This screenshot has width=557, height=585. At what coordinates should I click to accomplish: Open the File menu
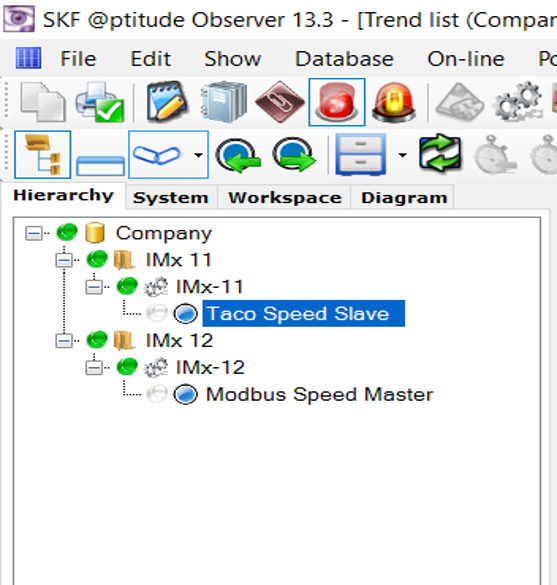[78, 59]
